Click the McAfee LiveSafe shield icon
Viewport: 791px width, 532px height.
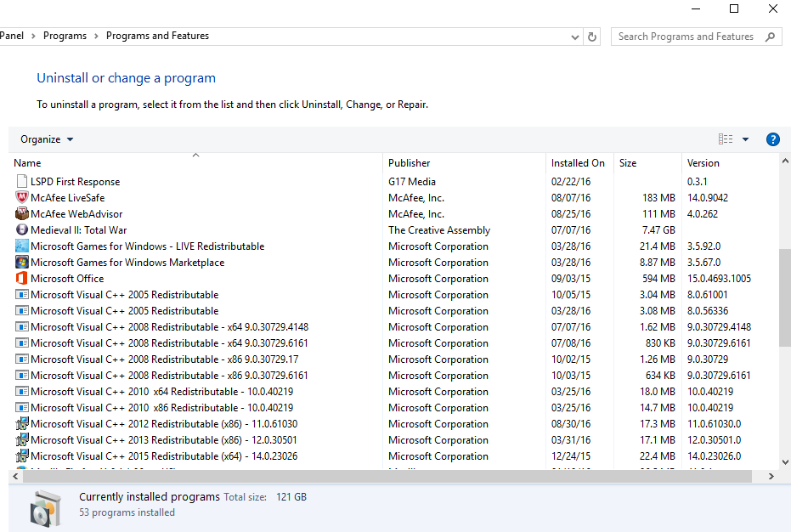coord(22,198)
